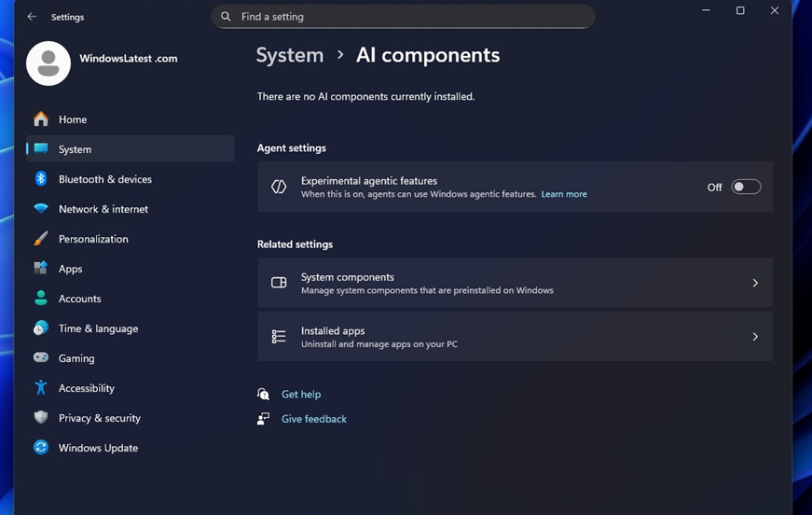Image resolution: width=812 pixels, height=515 pixels.
Task: Click the Learn more link
Action: coord(564,194)
